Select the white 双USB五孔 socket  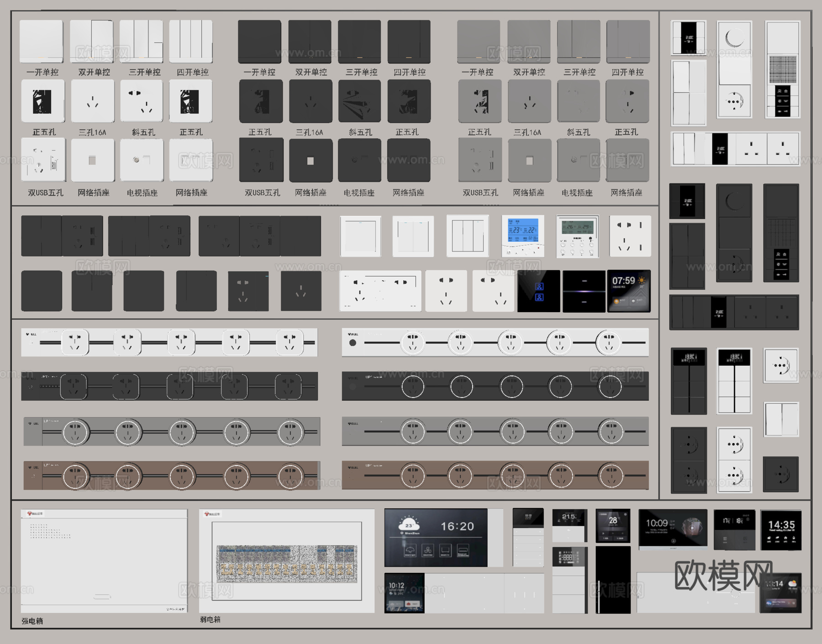pos(43,160)
